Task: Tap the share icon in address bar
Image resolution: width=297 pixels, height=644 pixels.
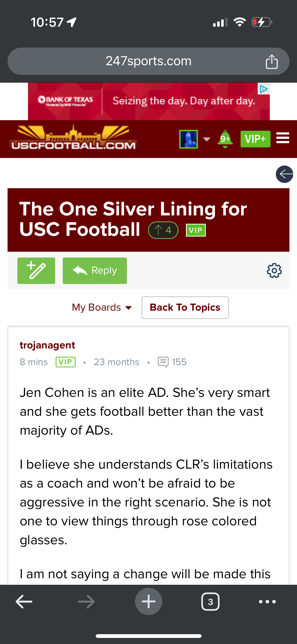Action: (x=271, y=61)
